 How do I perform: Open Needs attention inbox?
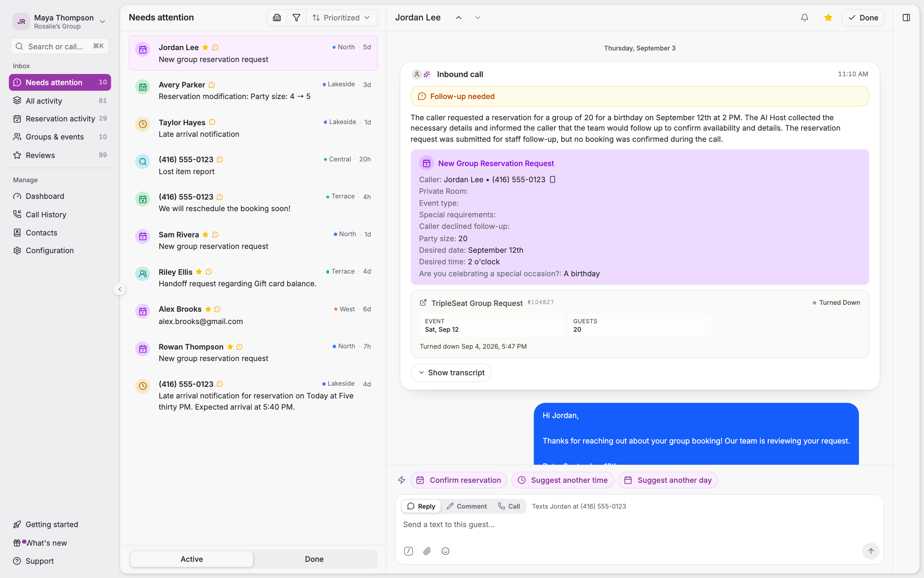tap(60, 82)
